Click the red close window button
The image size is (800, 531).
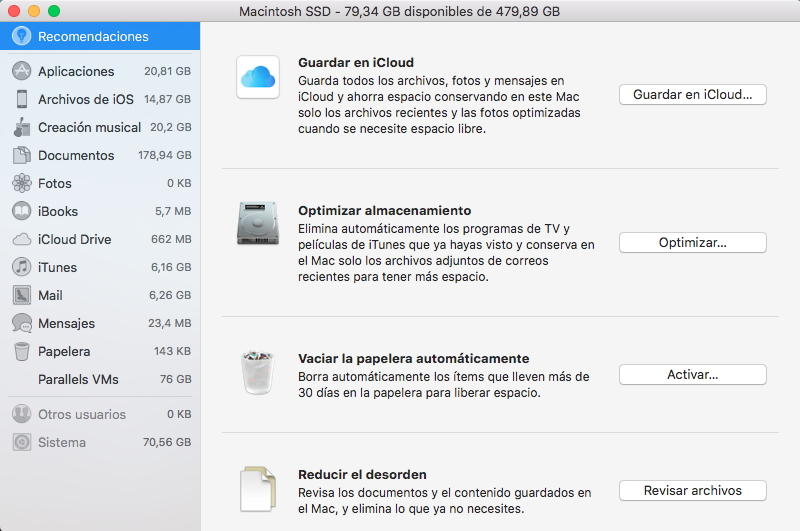click(x=14, y=11)
